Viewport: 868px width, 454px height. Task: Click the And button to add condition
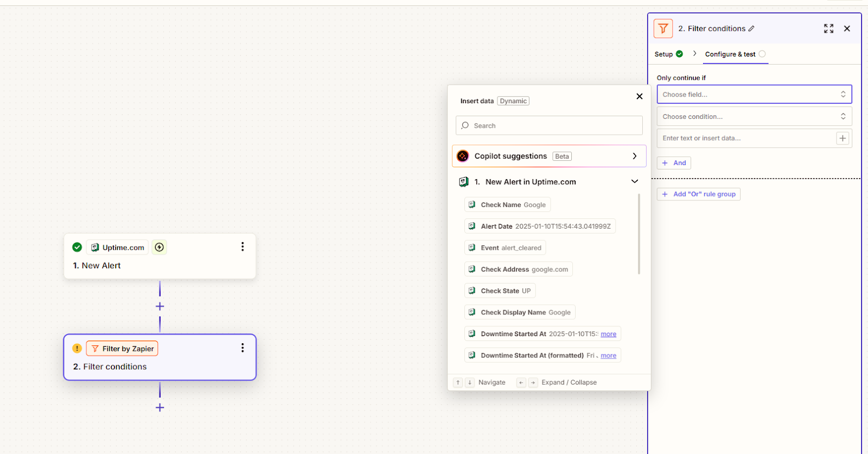click(674, 163)
